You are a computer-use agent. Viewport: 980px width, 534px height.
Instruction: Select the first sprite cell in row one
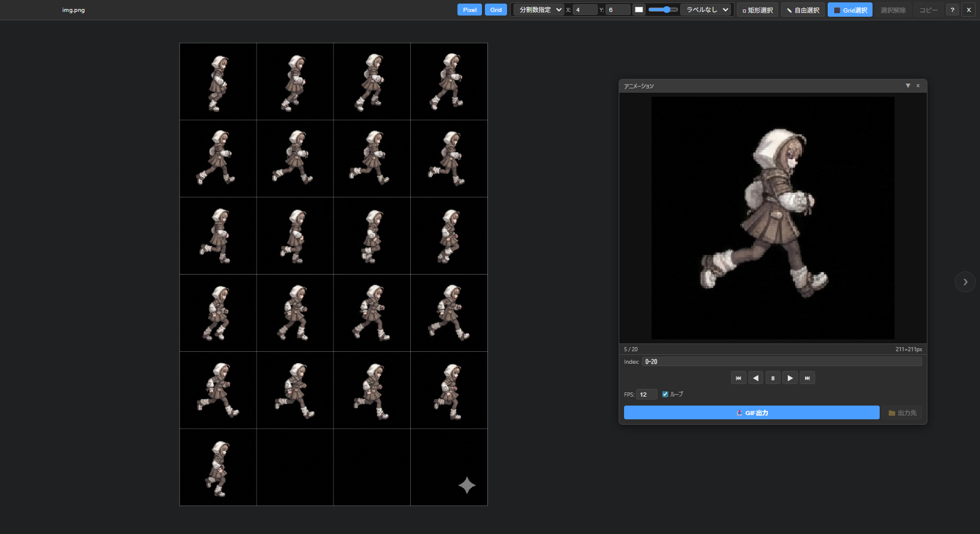[x=218, y=82]
